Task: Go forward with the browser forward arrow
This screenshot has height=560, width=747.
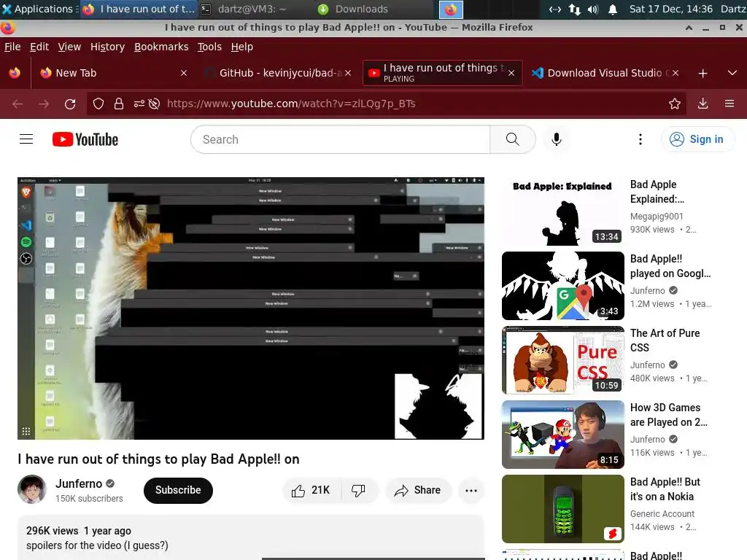Action: click(43, 104)
